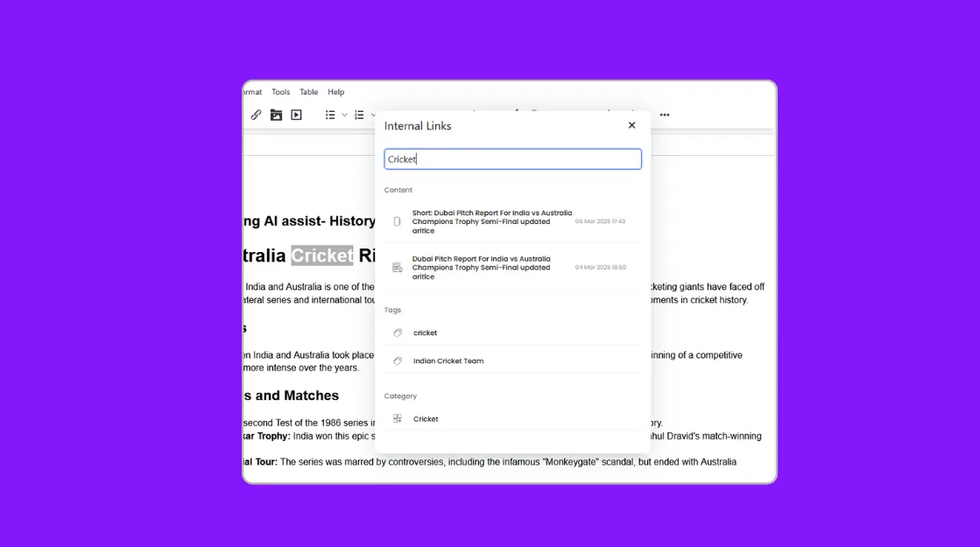Choose the 'cricket' tag result
The width and height of the screenshot is (980, 547).
(512, 333)
